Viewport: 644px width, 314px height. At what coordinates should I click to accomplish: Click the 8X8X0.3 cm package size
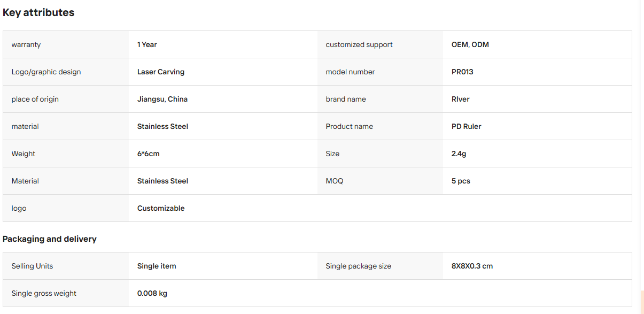[472, 266]
